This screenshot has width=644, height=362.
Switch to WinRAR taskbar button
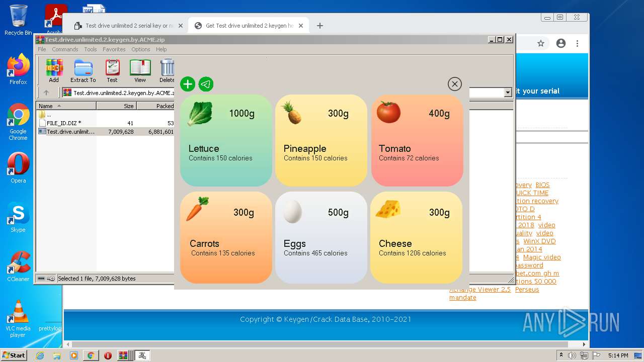(124, 355)
